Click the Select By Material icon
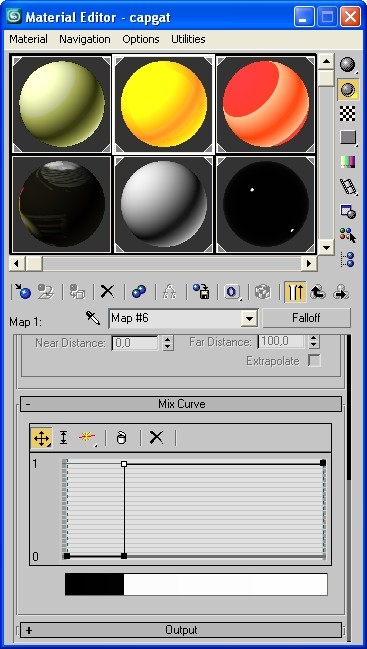367x649 pixels. click(x=348, y=235)
